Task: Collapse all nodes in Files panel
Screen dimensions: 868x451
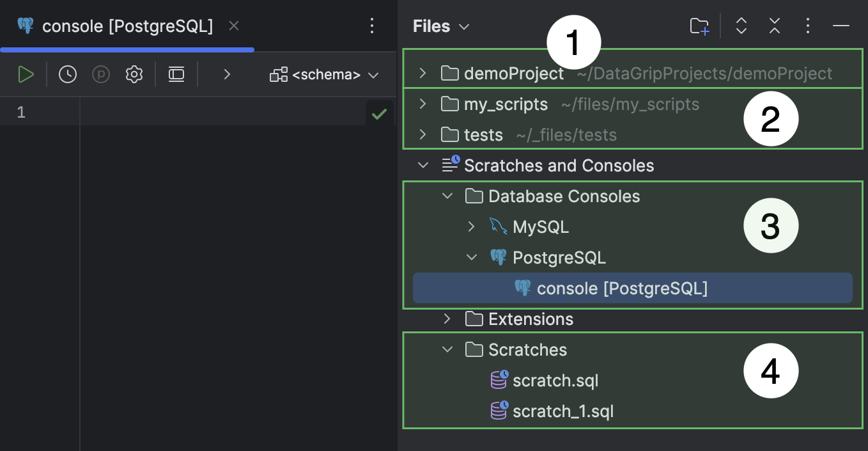Action: coord(774,26)
